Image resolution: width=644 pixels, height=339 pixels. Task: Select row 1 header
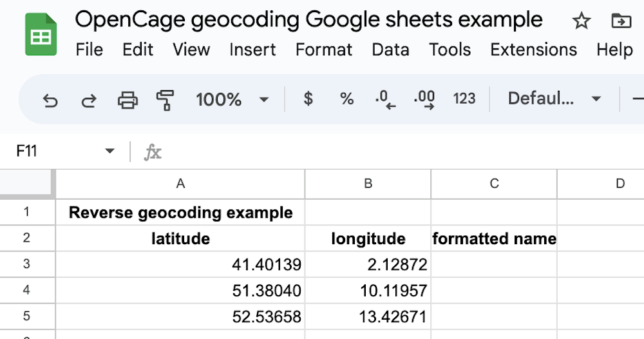(x=27, y=212)
